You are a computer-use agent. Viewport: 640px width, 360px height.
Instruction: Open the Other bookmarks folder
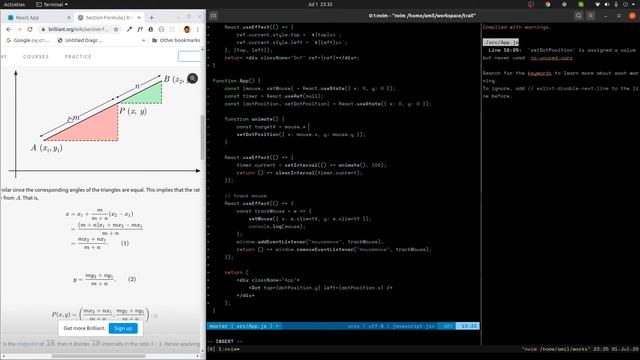[176, 40]
